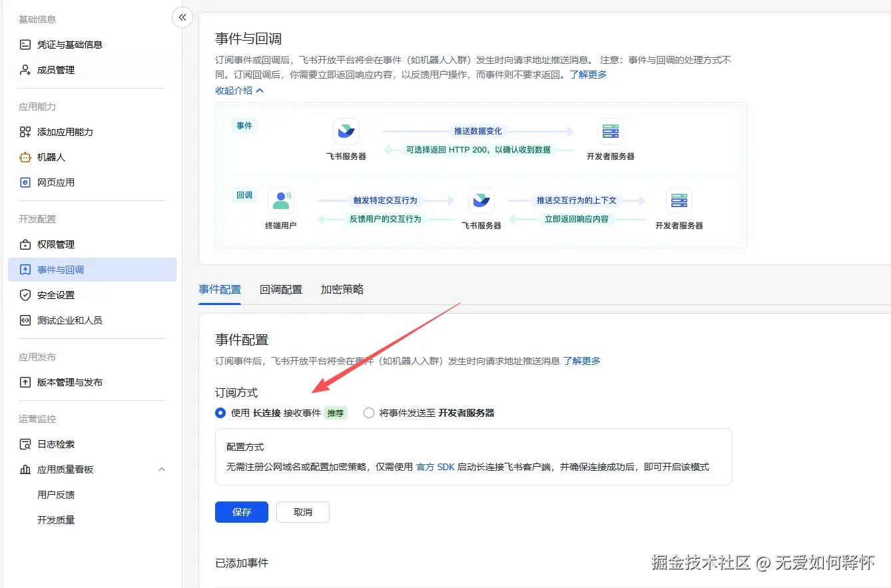Click the 日志检索 search icon
The image size is (891, 588).
point(25,444)
